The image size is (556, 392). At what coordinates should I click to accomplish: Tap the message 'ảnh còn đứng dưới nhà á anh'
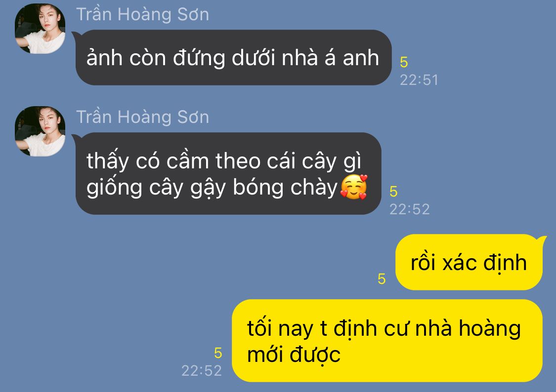click(233, 57)
